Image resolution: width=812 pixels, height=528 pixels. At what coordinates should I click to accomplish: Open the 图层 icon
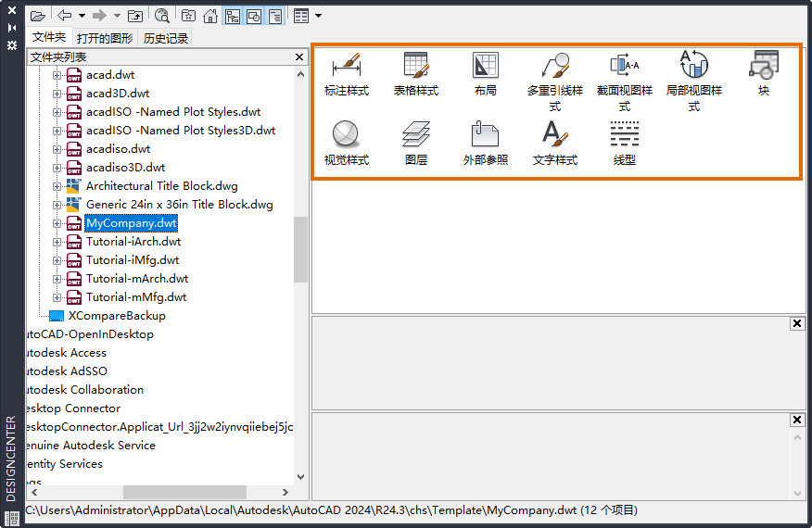point(416,144)
